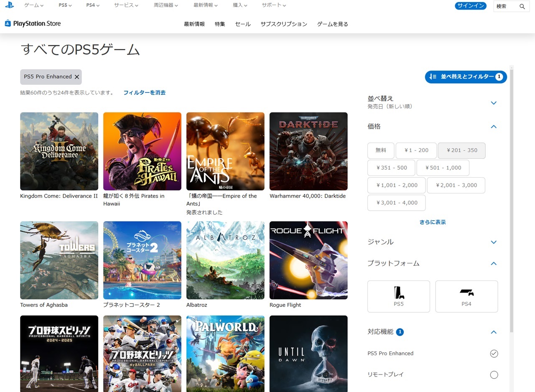This screenshot has width=535, height=392.
Task: Open Rogue Flight game thumbnail
Action: [308, 260]
